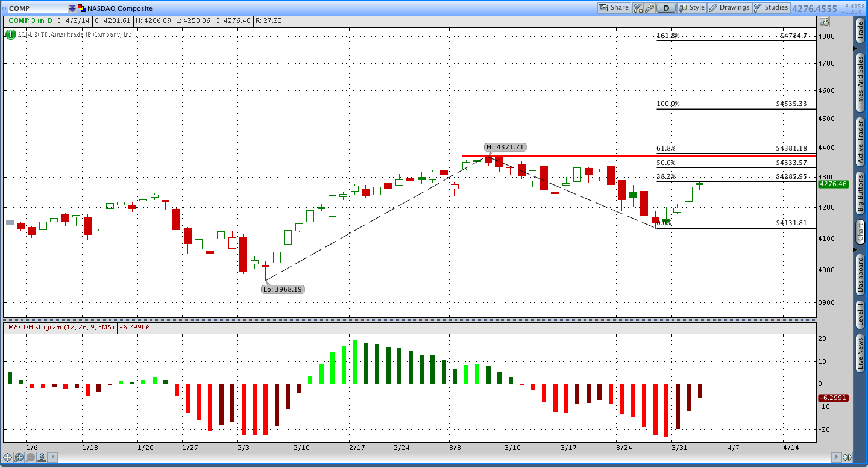Click the horizontal scrollbar left arrow

pos(54,457)
